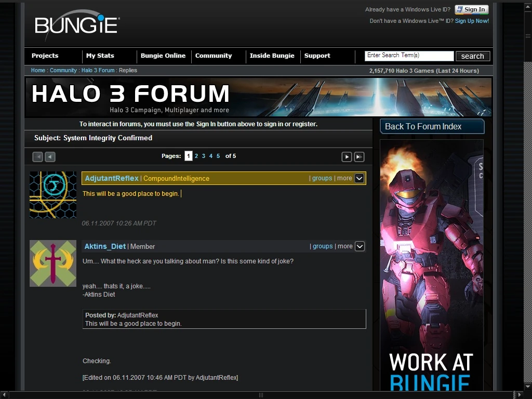Select page 1 in pagination

(x=188, y=156)
